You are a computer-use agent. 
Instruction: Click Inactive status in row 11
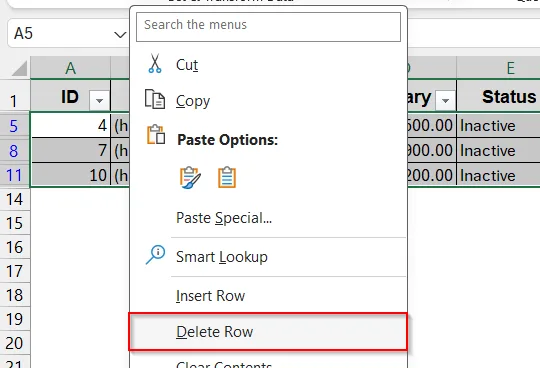tap(498, 175)
